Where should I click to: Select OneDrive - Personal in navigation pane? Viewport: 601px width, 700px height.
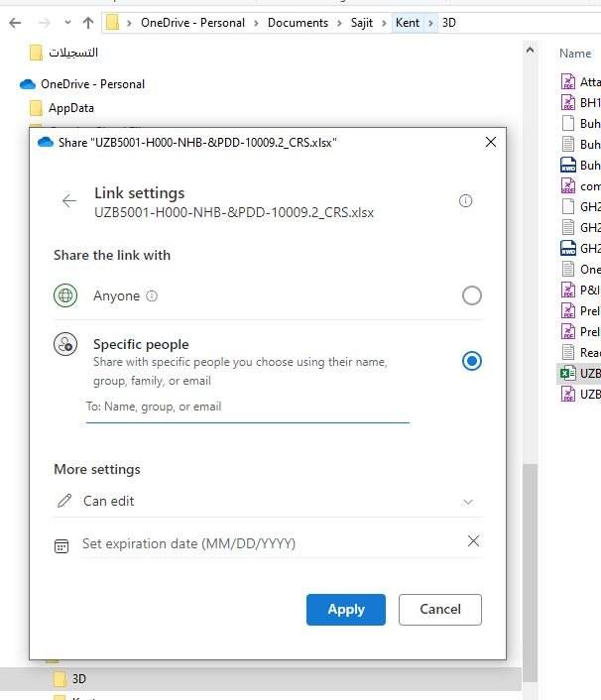click(x=92, y=84)
